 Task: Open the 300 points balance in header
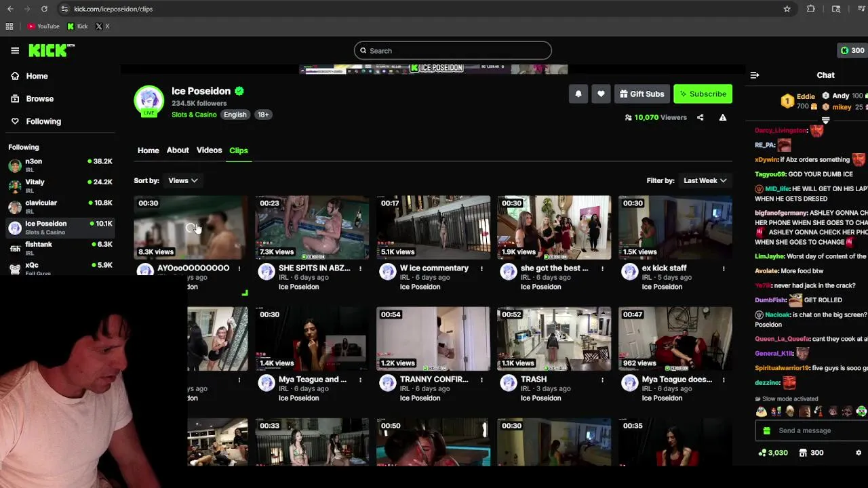(852, 50)
